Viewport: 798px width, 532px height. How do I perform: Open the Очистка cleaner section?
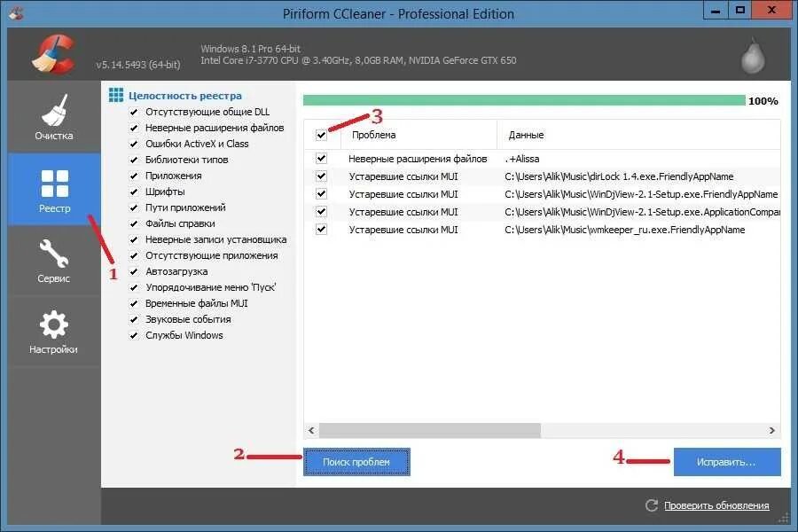click(54, 117)
